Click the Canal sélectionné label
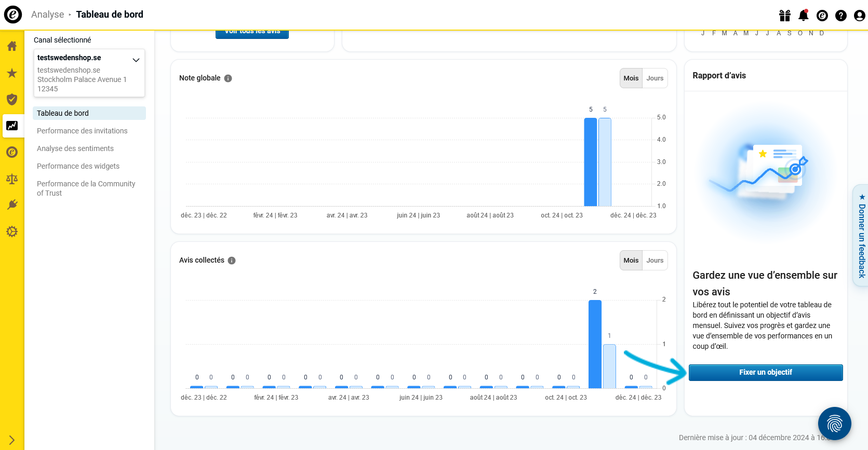 (62, 40)
